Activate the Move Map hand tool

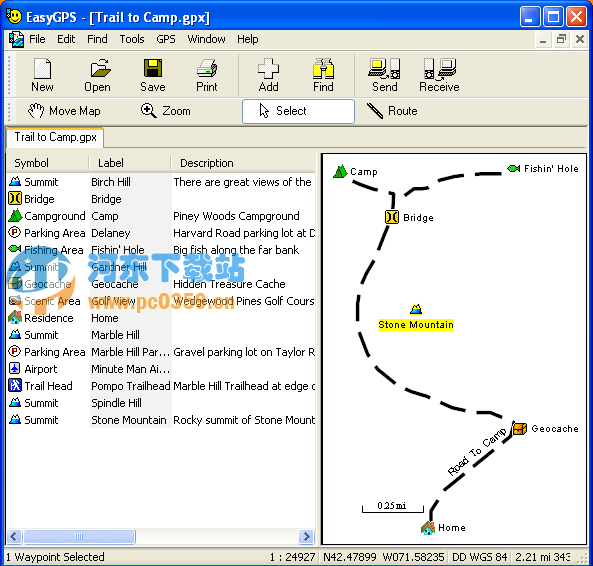point(64,111)
